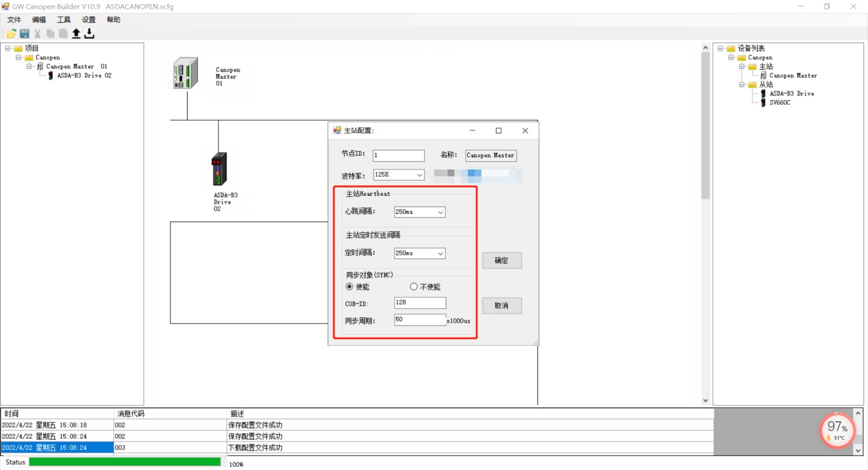Click the green Status progress bar
Viewport: 868px width, 470px height.
pyautogui.click(x=125, y=462)
